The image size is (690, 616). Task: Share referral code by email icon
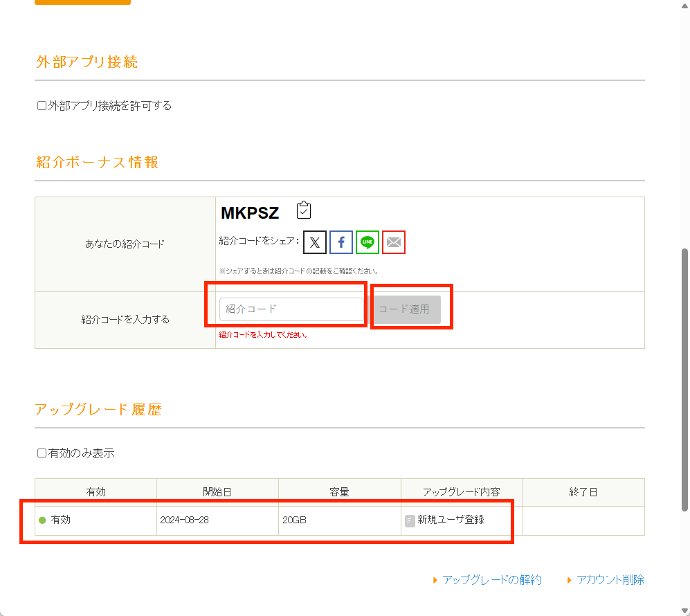394,242
